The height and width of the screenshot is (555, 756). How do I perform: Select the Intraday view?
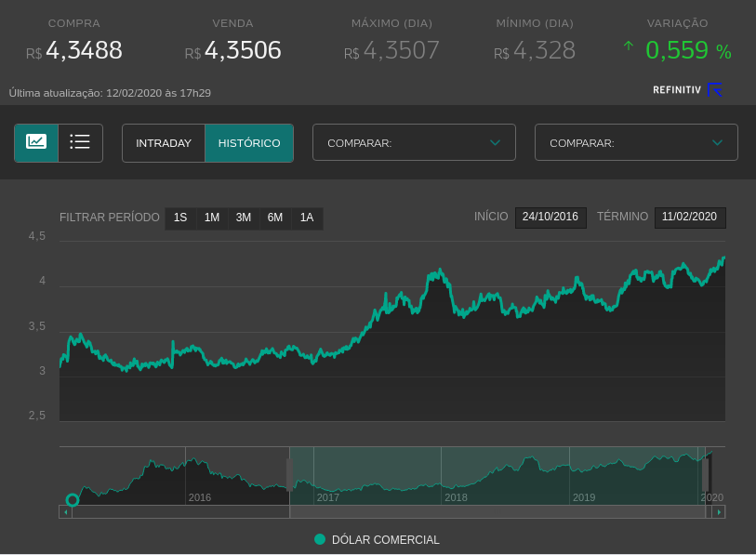pyautogui.click(x=164, y=143)
